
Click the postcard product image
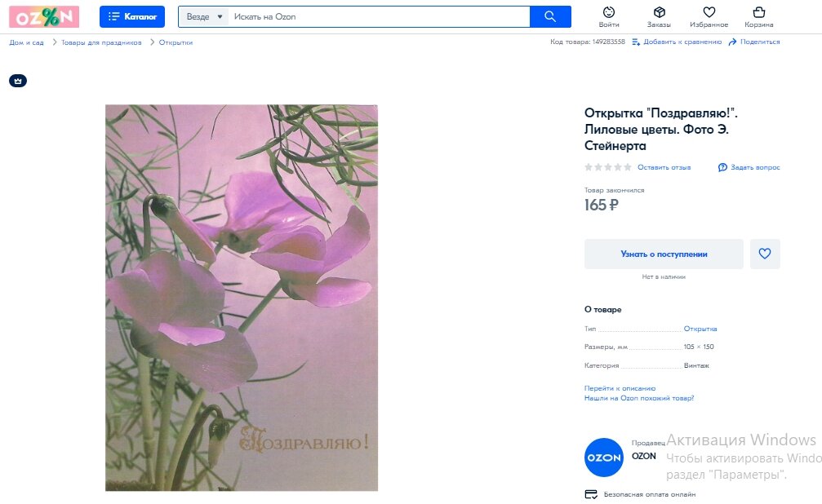coord(242,298)
